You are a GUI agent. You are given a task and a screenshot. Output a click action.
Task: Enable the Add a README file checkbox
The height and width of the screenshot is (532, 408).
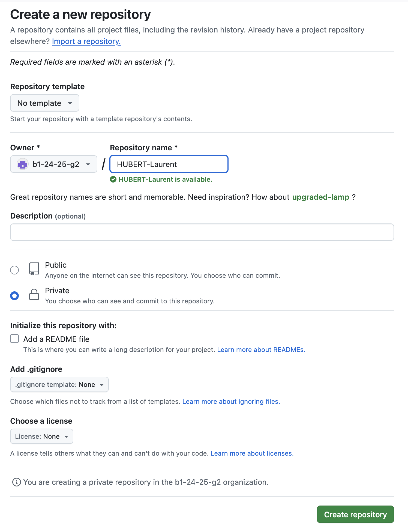(x=14, y=339)
